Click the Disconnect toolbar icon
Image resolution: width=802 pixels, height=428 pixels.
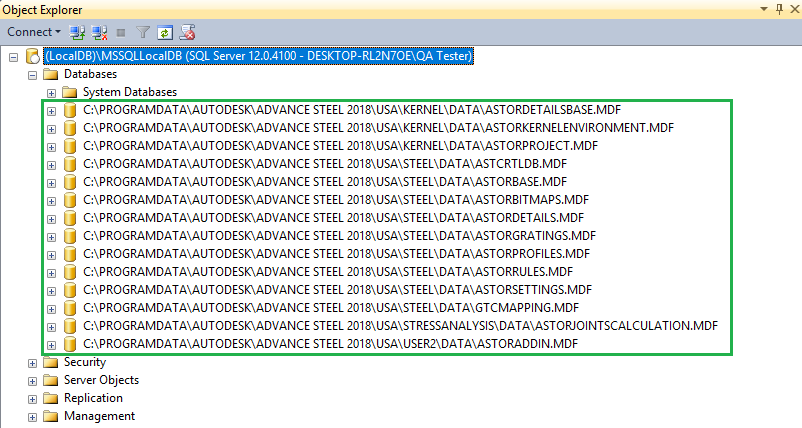(99, 33)
